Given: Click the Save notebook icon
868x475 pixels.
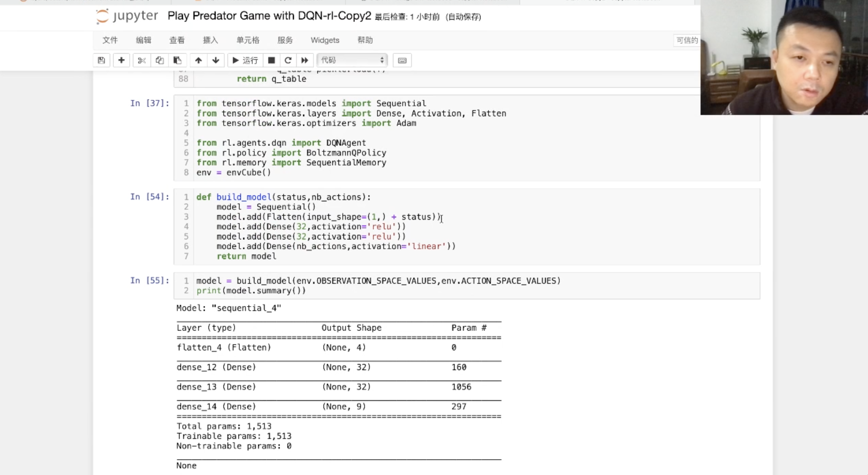Looking at the screenshot, I should [x=101, y=60].
